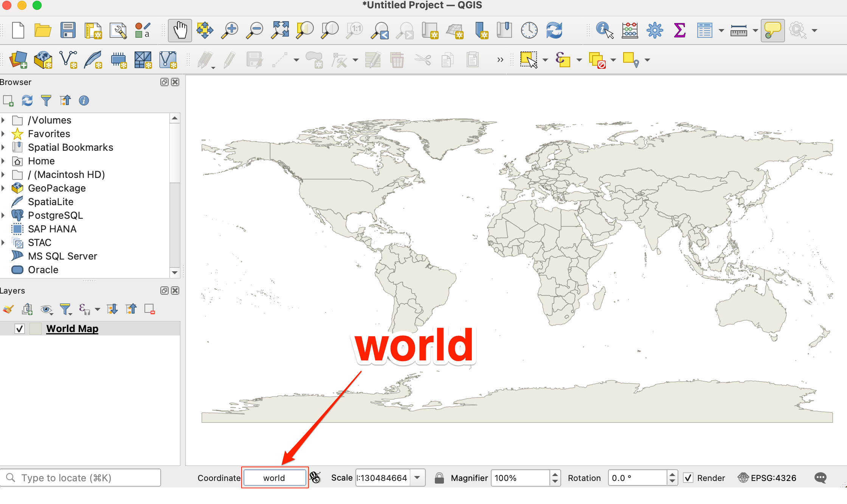Select the Pan Map hand tool
Screen dimensions: 847x504
point(180,30)
